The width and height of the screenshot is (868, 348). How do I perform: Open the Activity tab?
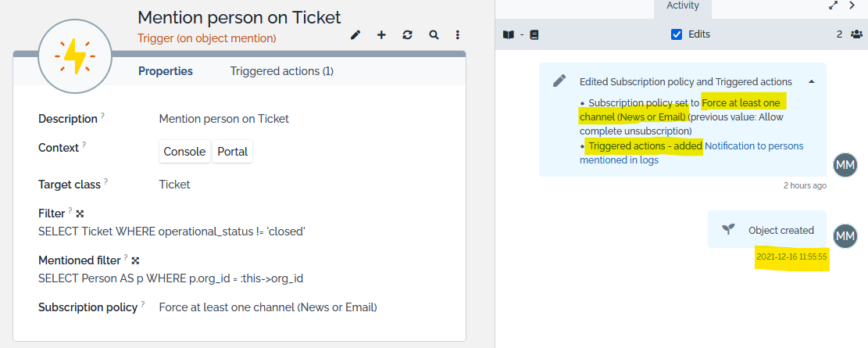pyautogui.click(x=683, y=6)
